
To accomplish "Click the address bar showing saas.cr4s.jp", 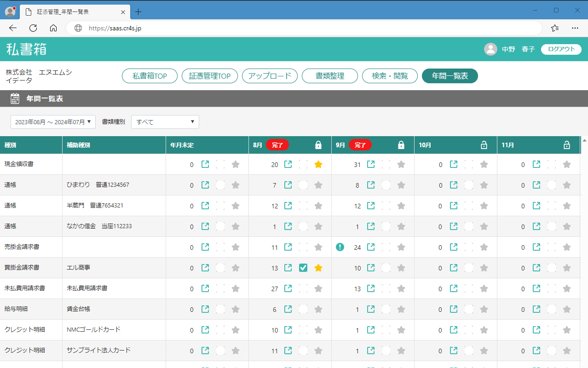I will [x=304, y=28].
